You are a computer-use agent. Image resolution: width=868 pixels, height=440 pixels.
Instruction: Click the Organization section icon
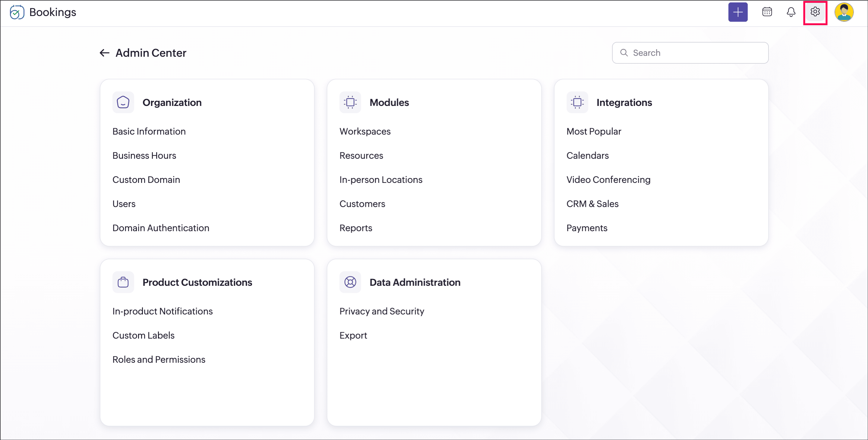point(123,102)
